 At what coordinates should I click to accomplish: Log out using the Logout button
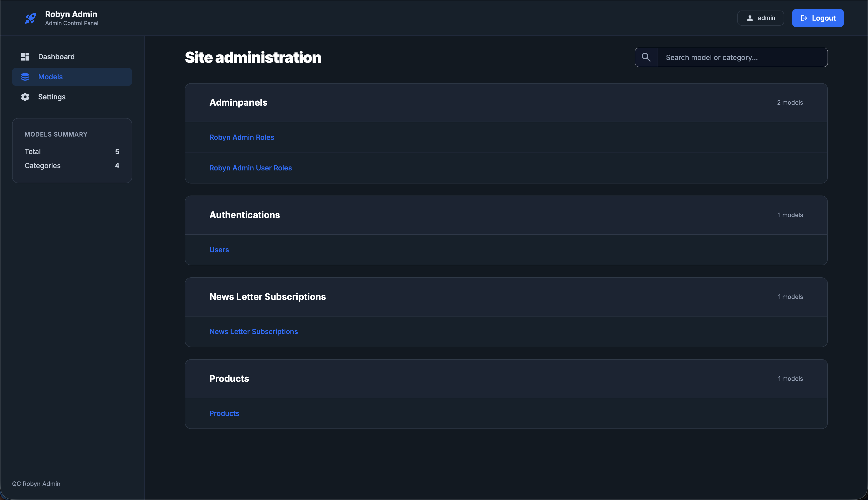[x=818, y=18]
